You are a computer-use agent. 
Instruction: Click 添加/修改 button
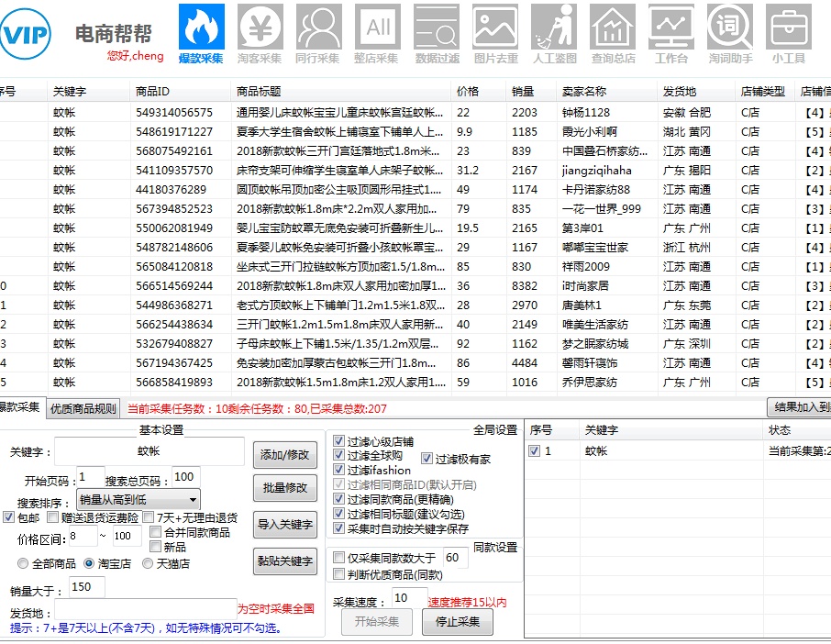(285, 455)
